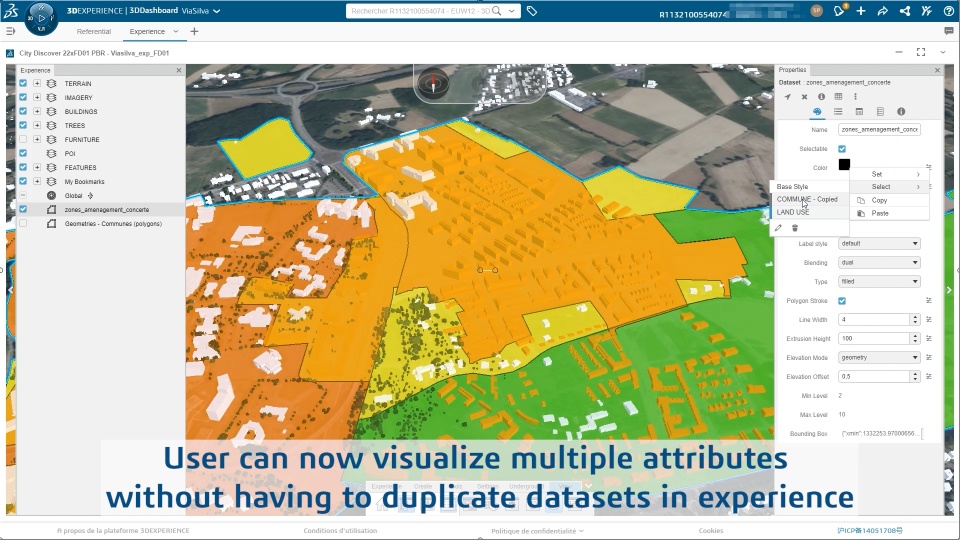Open the list tab in Properties
The width and height of the screenshot is (960, 540).
pos(838,111)
